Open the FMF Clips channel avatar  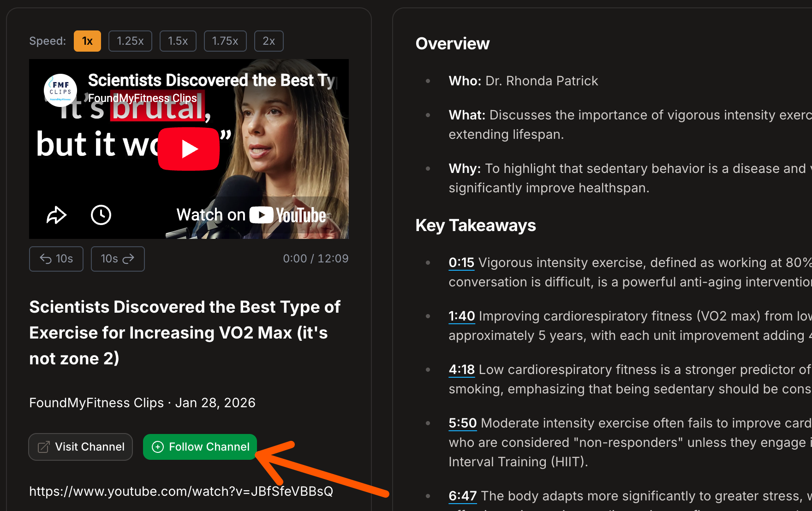[60, 90]
